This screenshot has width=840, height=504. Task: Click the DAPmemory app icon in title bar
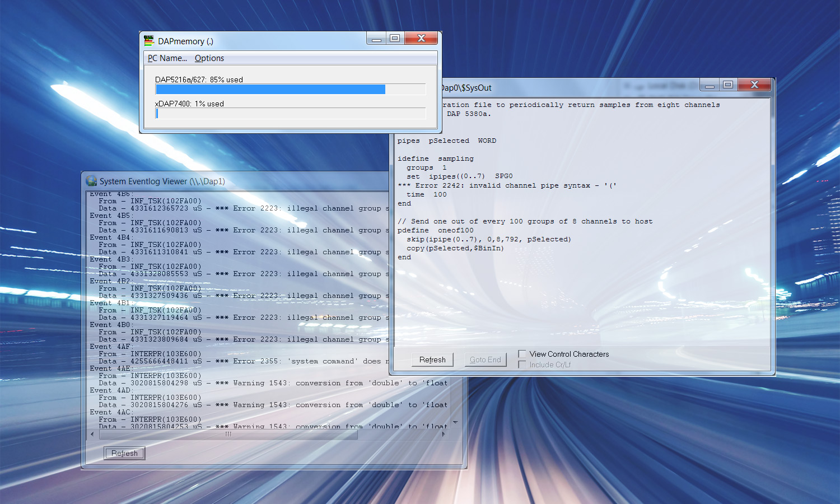[x=149, y=41]
